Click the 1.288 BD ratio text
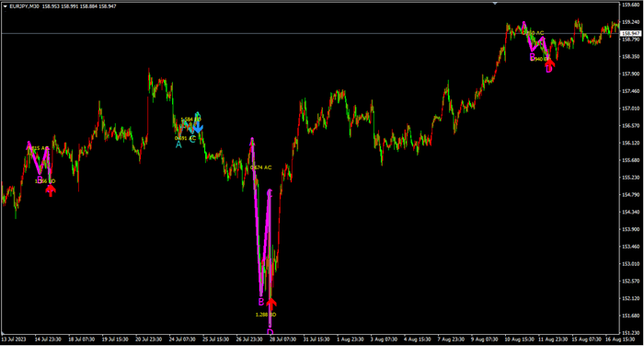 pos(266,315)
